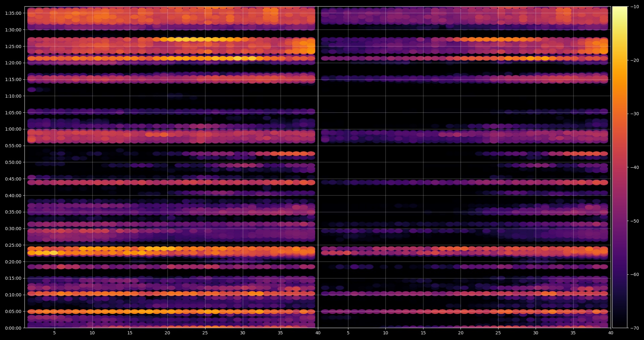This screenshot has width=644, height=340.
Task: Select the −20 colorbar value
Action: [635, 60]
